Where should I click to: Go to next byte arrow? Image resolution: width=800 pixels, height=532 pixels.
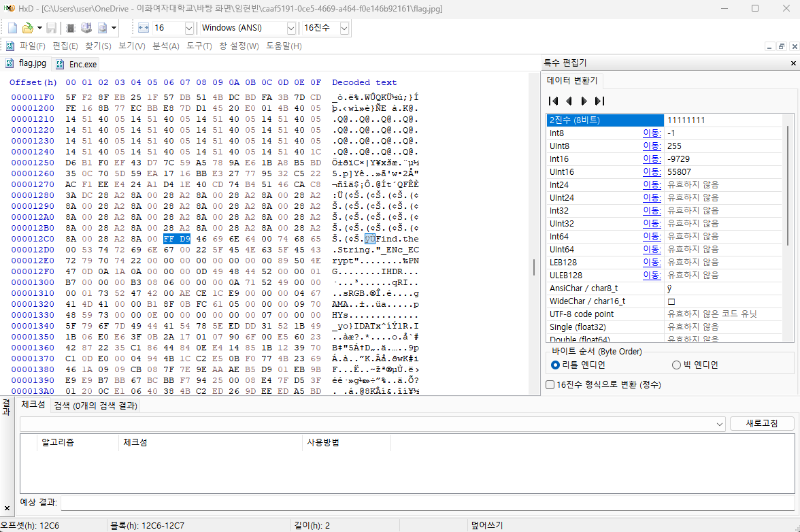coord(584,101)
